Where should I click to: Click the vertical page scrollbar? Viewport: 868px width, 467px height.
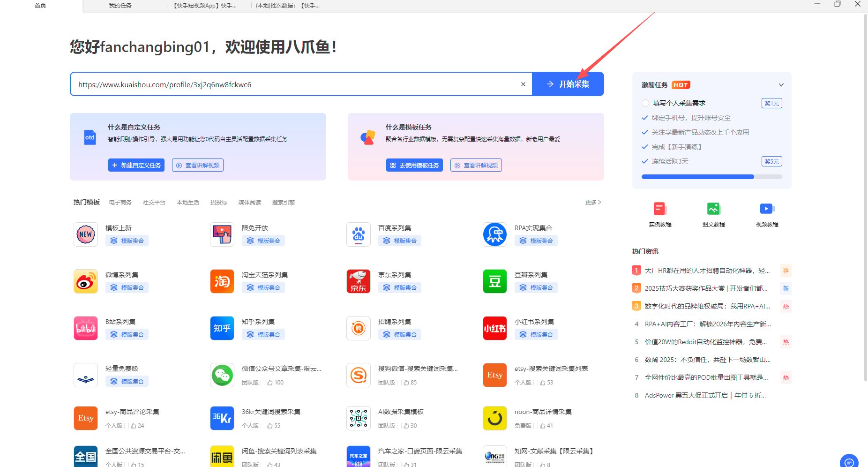click(x=865, y=197)
